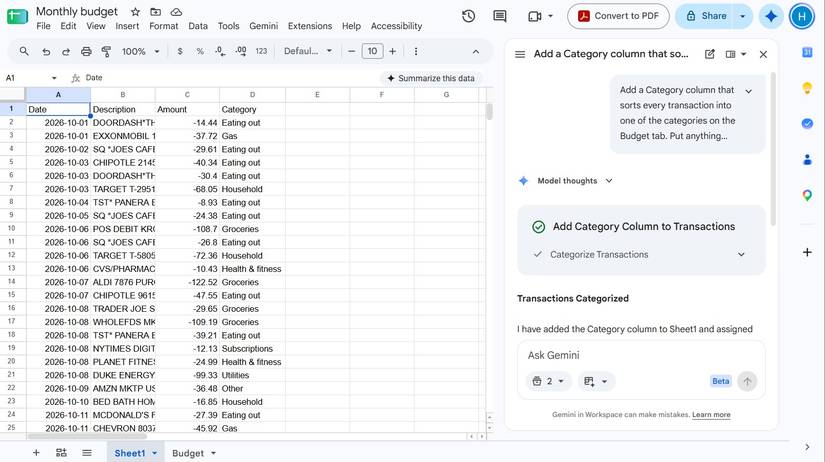Open the account avatar H
The height and width of the screenshot is (462, 825).
tap(802, 16)
